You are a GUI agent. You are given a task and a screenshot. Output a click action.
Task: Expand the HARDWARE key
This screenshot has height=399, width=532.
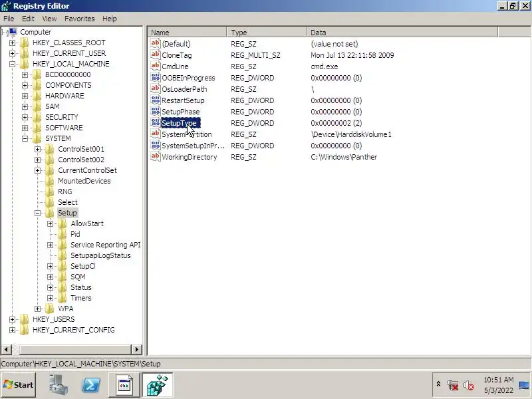(x=25, y=96)
